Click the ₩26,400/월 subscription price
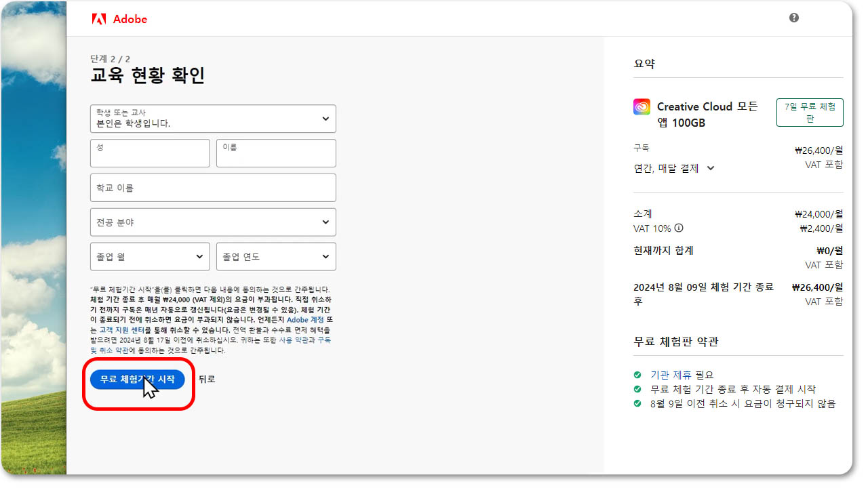This screenshot has width=868, height=488. [x=818, y=151]
